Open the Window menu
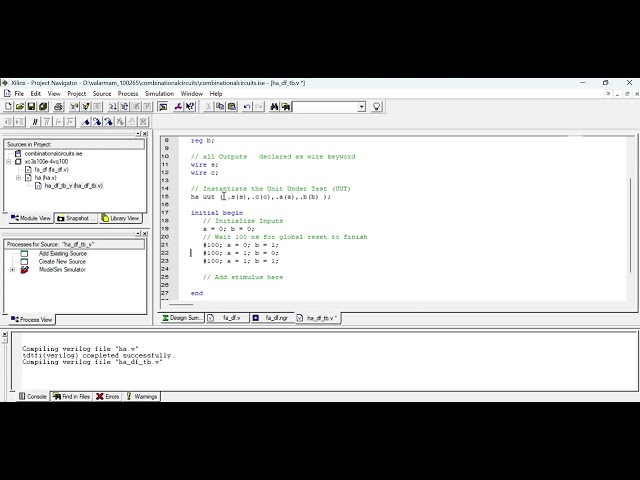The height and width of the screenshot is (480, 640). tap(192, 93)
